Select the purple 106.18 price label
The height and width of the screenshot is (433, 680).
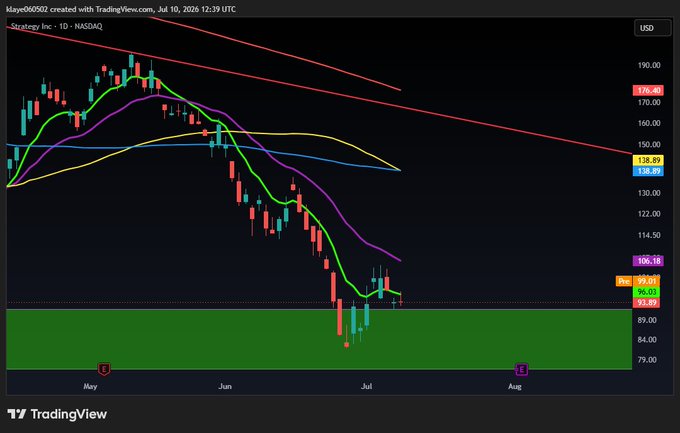point(648,261)
